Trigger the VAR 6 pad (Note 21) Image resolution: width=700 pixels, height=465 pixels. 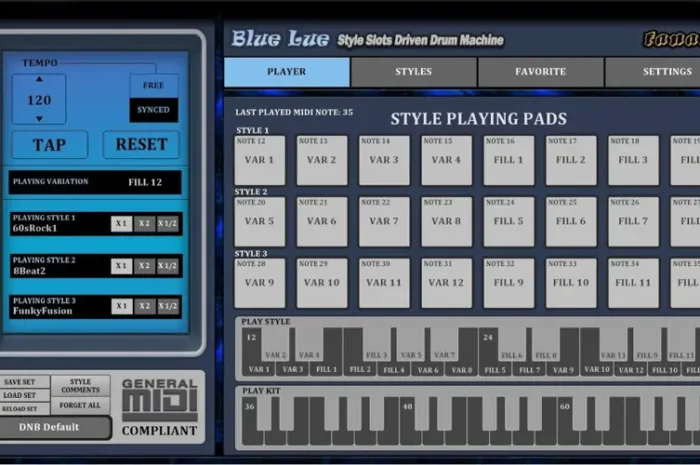321,222
